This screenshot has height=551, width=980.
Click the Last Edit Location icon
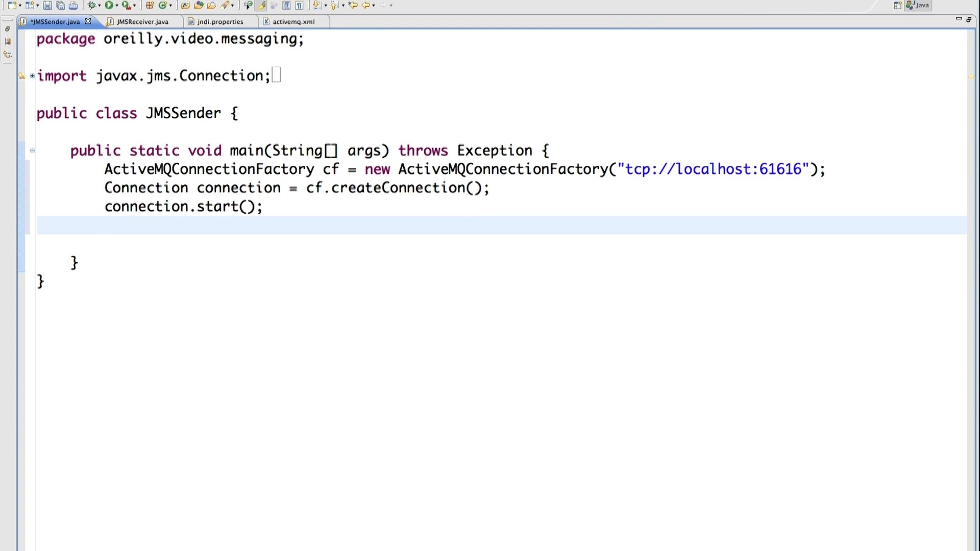(353, 5)
